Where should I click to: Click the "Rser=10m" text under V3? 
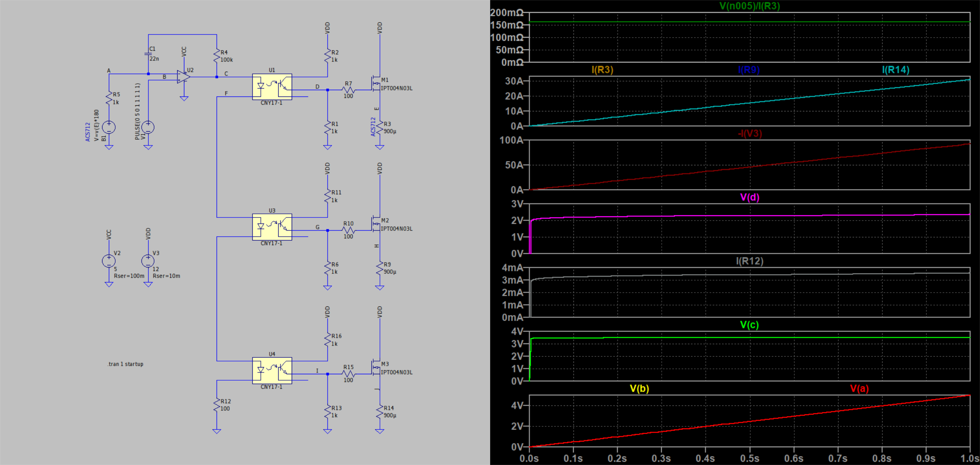point(166,276)
